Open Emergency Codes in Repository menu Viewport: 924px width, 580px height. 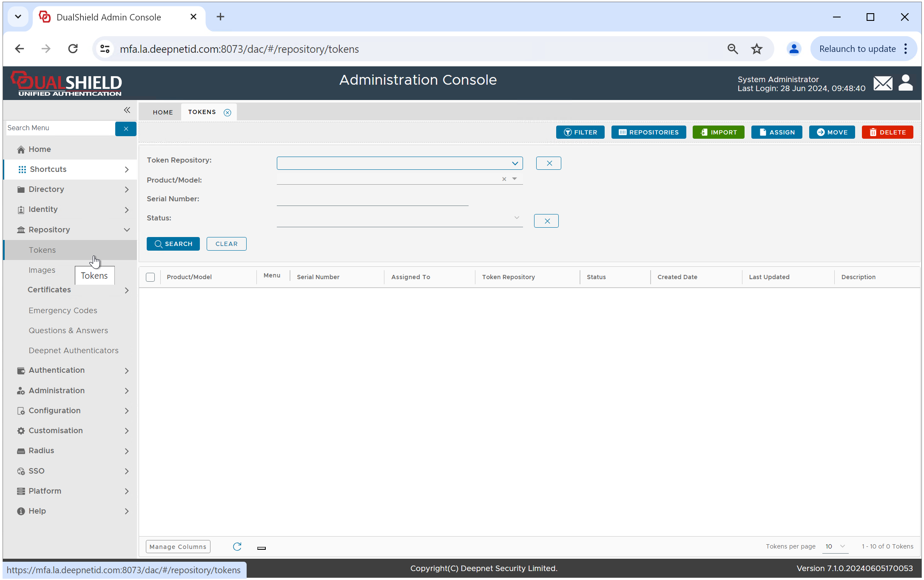pyautogui.click(x=63, y=311)
